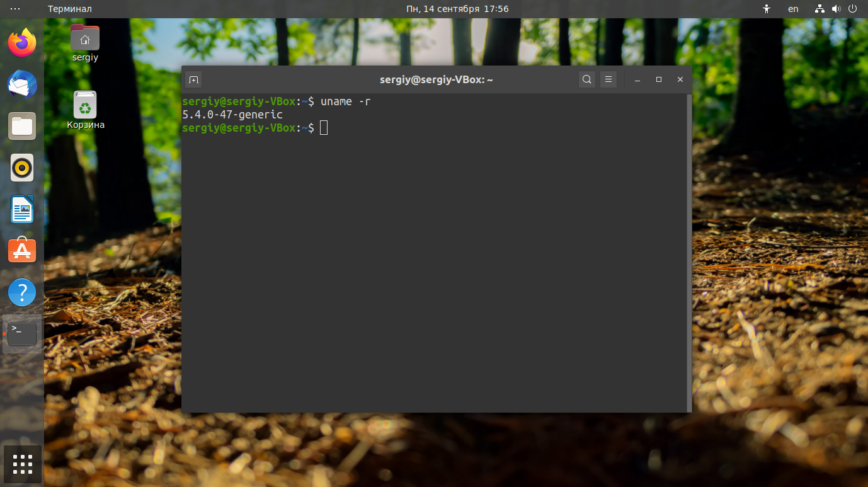Open the Help question mark icon
Screen dimensions: 868x487
[22, 292]
